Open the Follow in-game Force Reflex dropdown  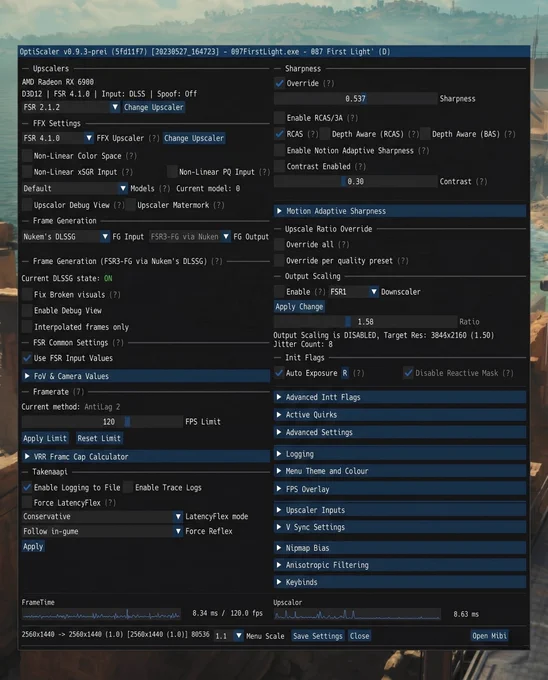click(x=102, y=531)
